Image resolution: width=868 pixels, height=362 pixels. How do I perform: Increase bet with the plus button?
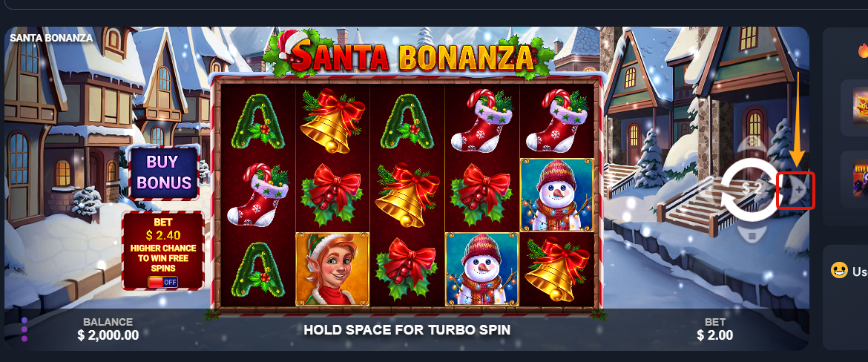pyautogui.click(x=795, y=191)
